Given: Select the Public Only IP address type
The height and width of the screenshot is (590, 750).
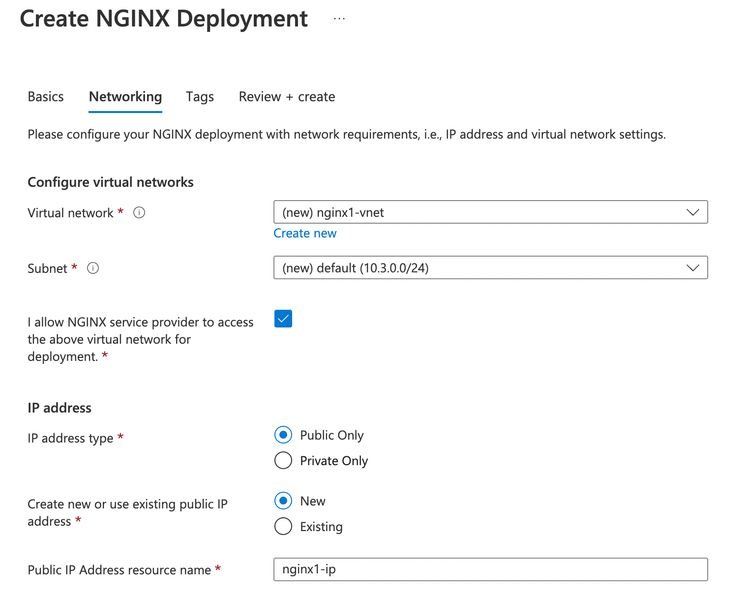Looking at the screenshot, I should click(x=283, y=435).
